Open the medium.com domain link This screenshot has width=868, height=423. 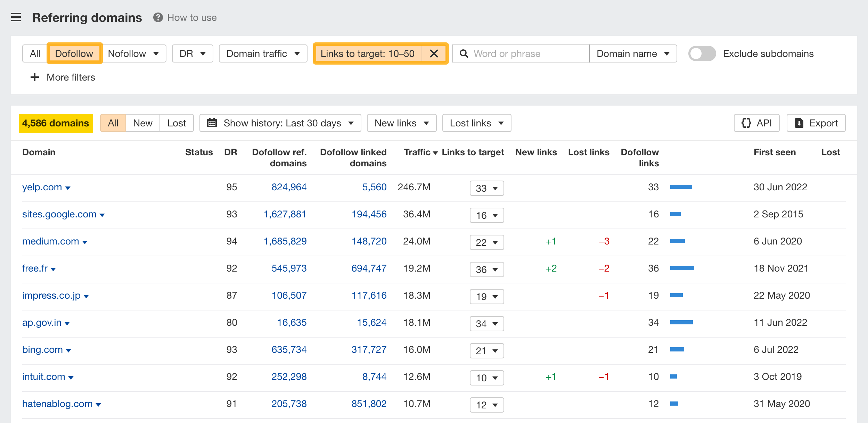(x=51, y=241)
